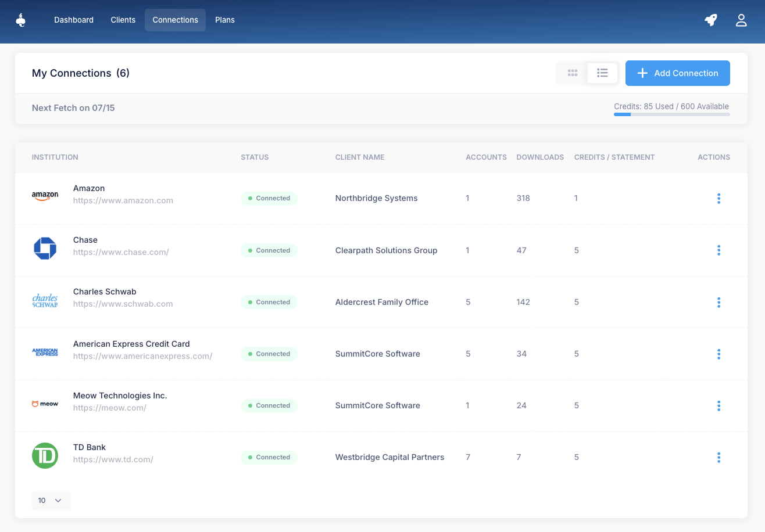This screenshot has height=532, width=765.
Task: Open actions menu for Charles Schwab row
Action: click(x=718, y=303)
